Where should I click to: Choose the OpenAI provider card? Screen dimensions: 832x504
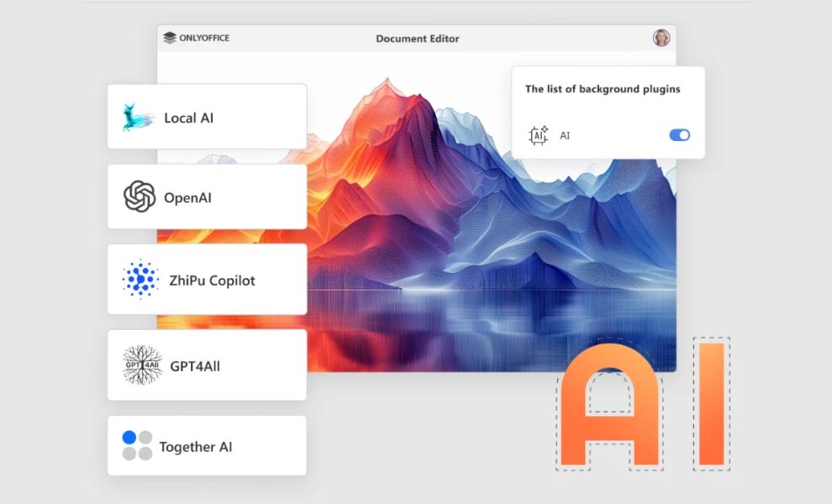coord(207,197)
